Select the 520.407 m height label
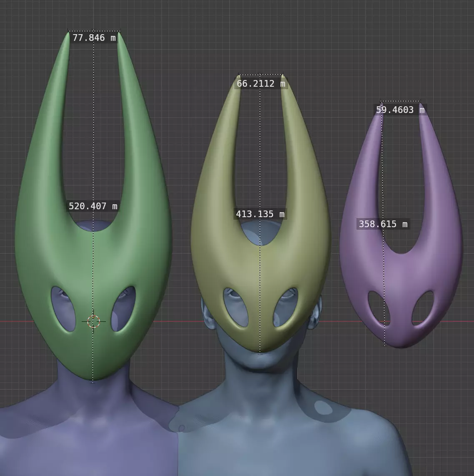474x476 pixels. click(93, 206)
